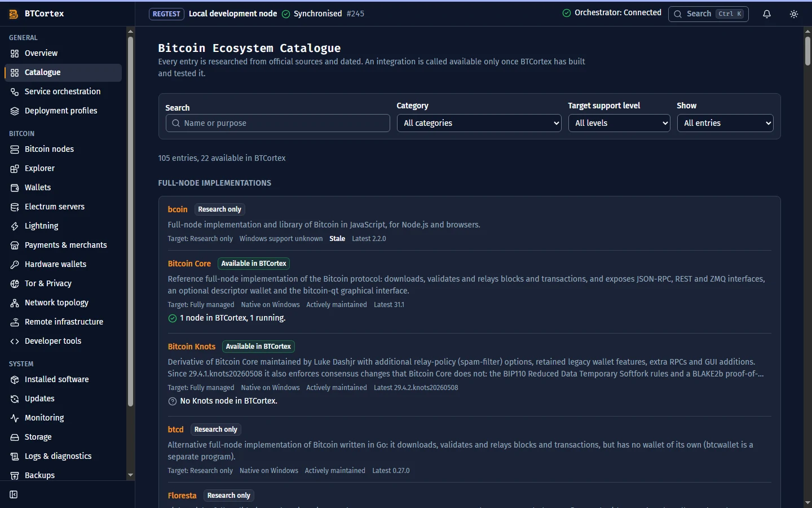Screen dimensions: 812x508
Task: Click the main page vertical scrollbar
Action: tap(807, 51)
